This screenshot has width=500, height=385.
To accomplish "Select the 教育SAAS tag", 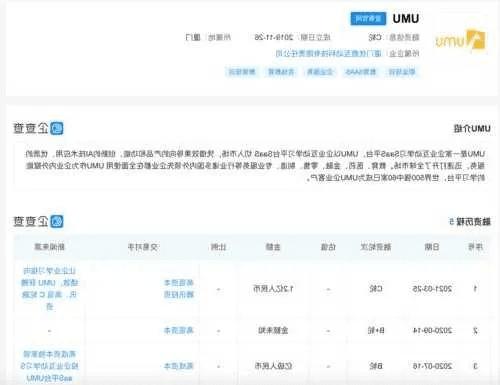I will [361, 72].
